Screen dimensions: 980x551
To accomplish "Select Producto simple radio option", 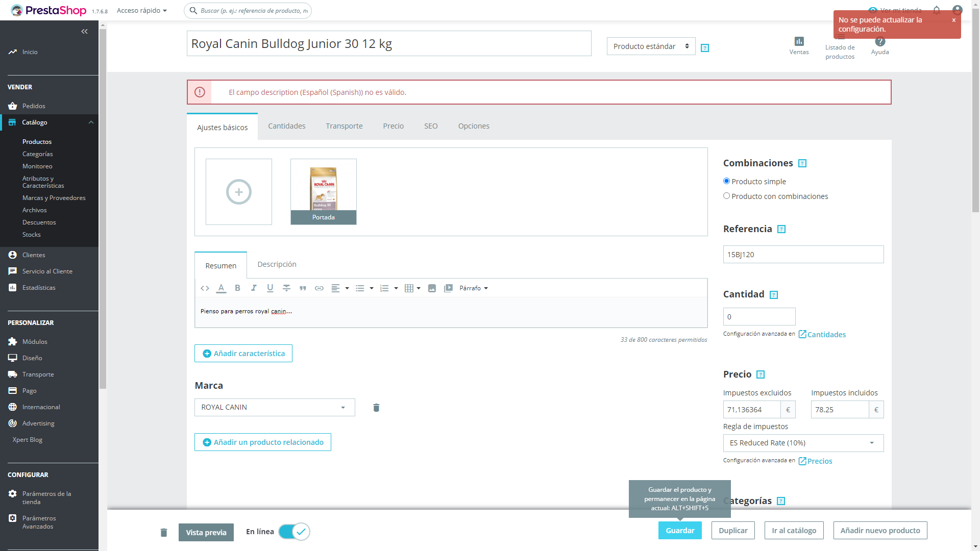I will 726,181.
